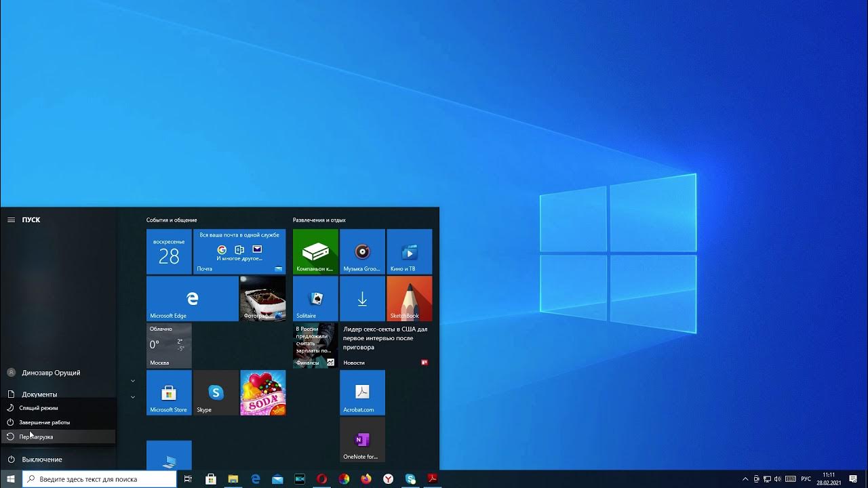Open Adobe Acrobat from taskbar
868x488 pixels.
coord(432,479)
